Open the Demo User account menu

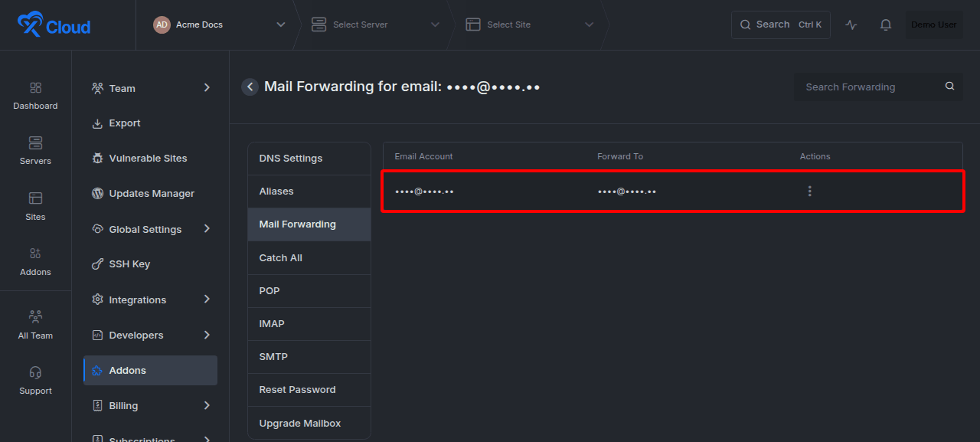[x=934, y=25]
